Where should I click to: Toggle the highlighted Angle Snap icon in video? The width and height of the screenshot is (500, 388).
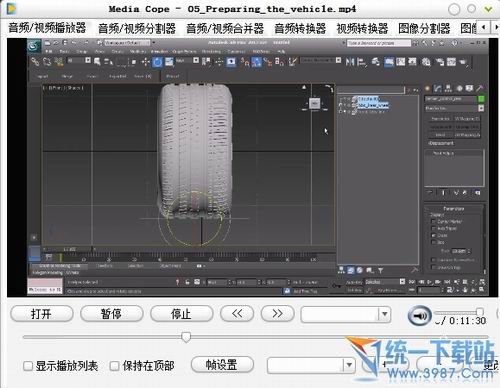click(256, 62)
